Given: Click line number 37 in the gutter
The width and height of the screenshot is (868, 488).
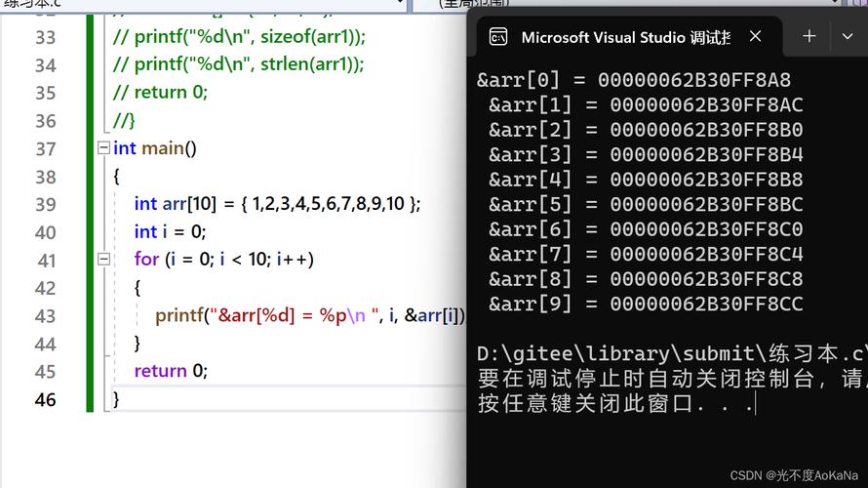Looking at the screenshot, I should click(46, 149).
